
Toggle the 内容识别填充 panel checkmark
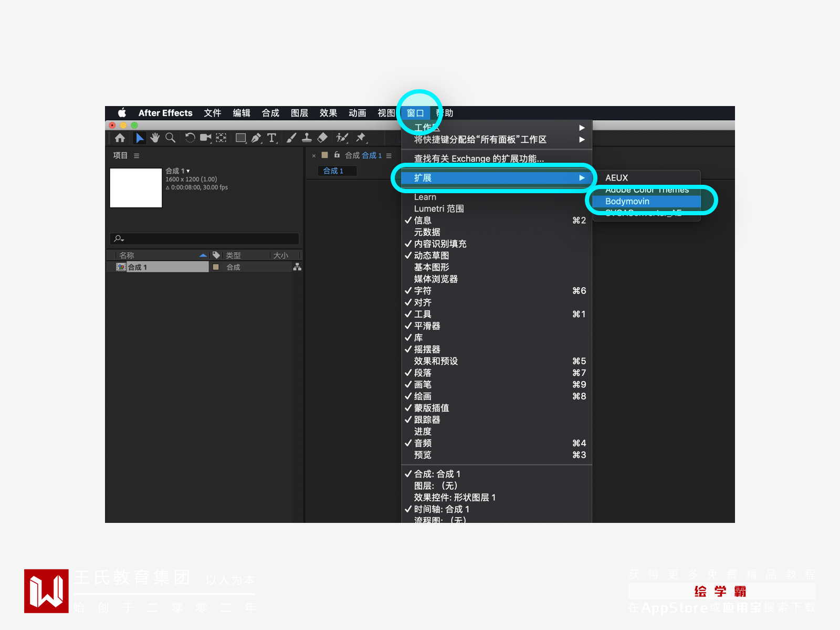[x=408, y=244]
